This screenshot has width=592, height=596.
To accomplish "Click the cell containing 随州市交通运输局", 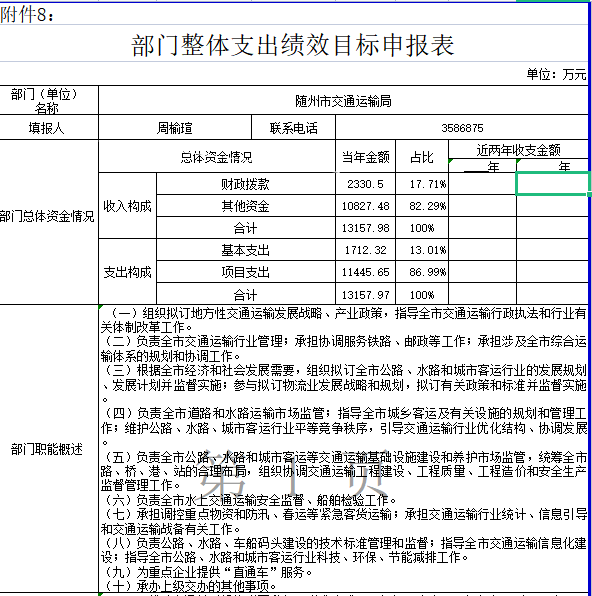I will click(343, 100).
